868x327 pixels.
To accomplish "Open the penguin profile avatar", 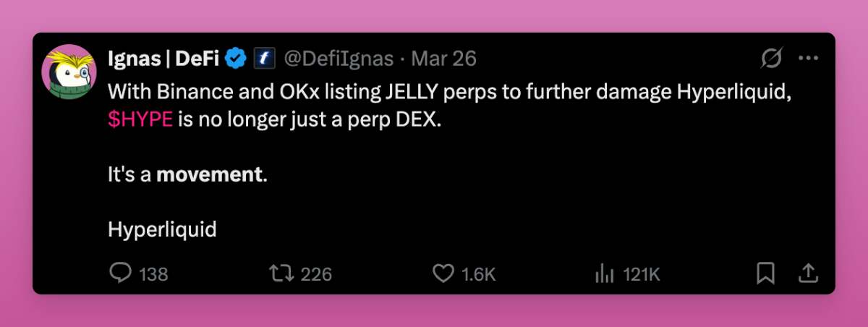I will coord(70,74).
